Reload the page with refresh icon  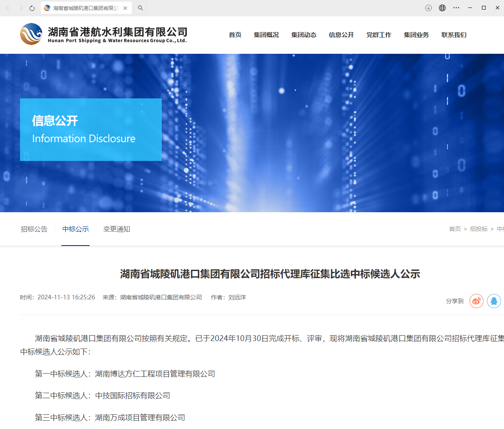pos(32,8)
